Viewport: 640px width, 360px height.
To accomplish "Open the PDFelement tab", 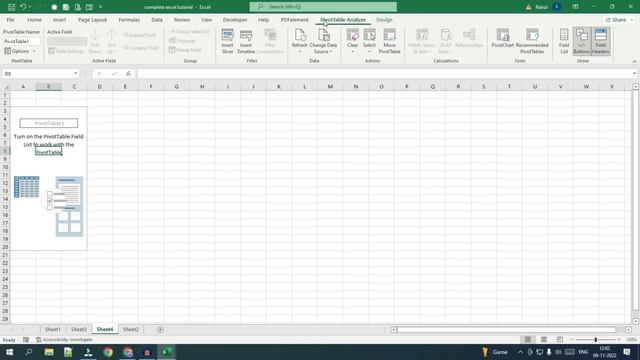I will [294, 20].
